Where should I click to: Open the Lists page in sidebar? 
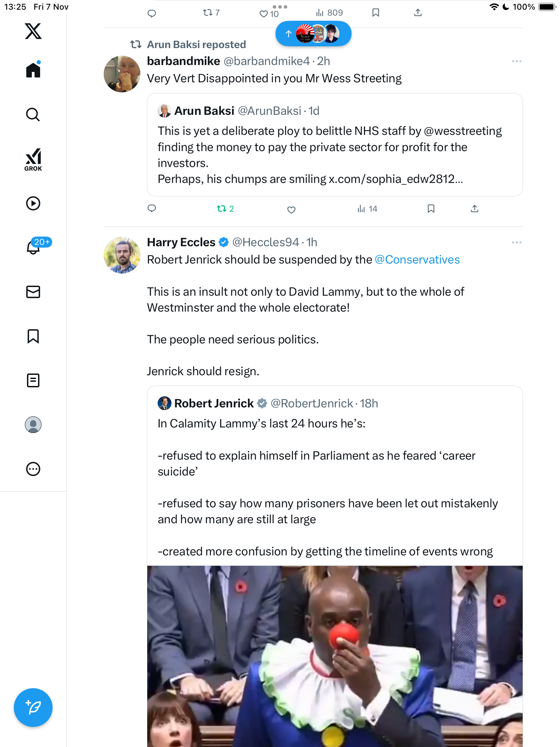tap(33, 380)
